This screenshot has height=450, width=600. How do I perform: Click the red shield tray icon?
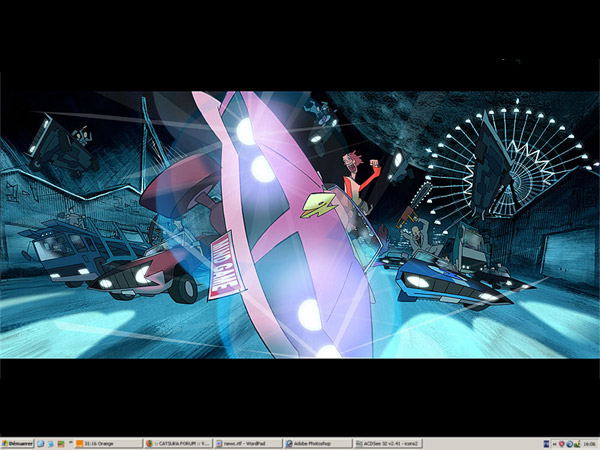click(x=562, y=444)
